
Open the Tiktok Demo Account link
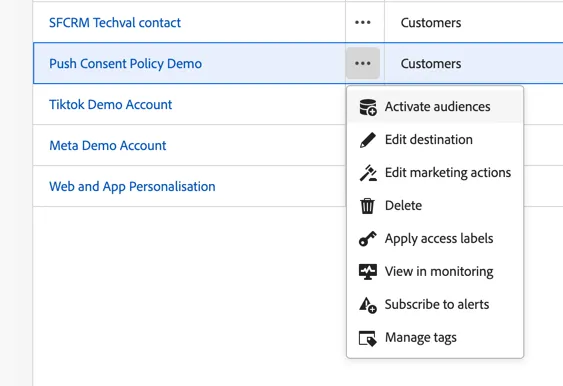[x=111, y=104]
